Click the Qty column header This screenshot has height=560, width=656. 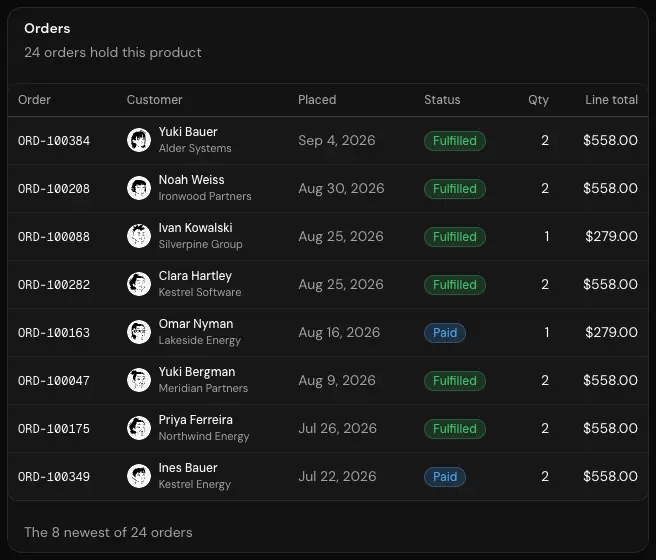(538, 100)
